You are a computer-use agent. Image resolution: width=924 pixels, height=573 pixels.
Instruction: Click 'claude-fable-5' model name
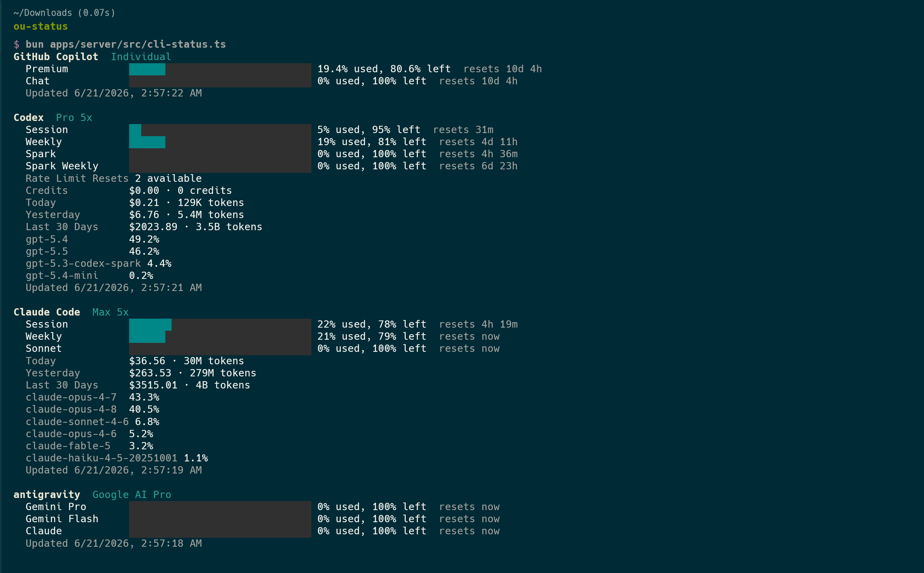[68, 446]
